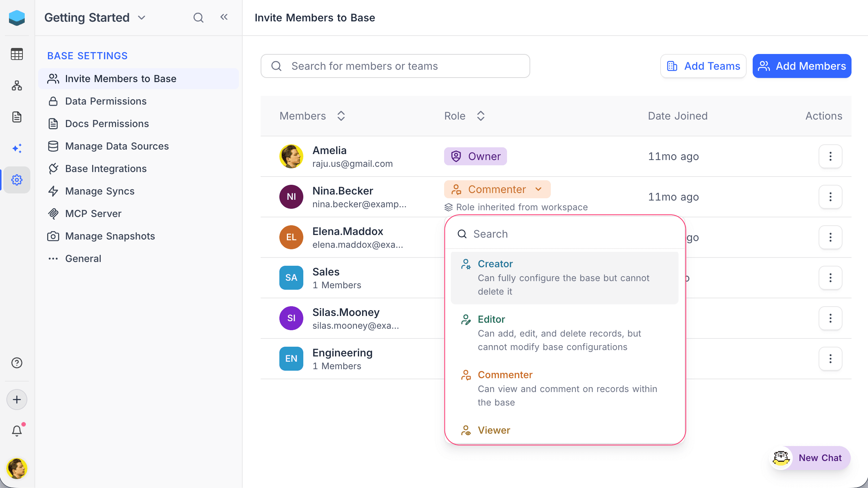
Task: Sort the table by Role column
Action: pos(480,116)
